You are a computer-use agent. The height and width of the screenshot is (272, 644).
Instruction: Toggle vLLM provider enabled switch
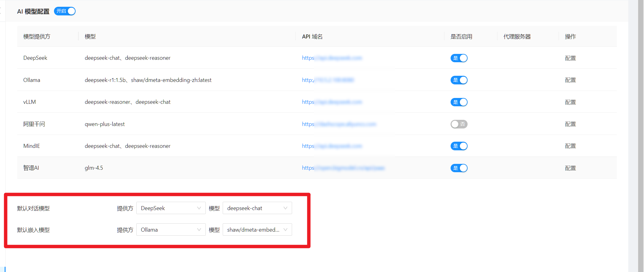(x=459, y=102)
